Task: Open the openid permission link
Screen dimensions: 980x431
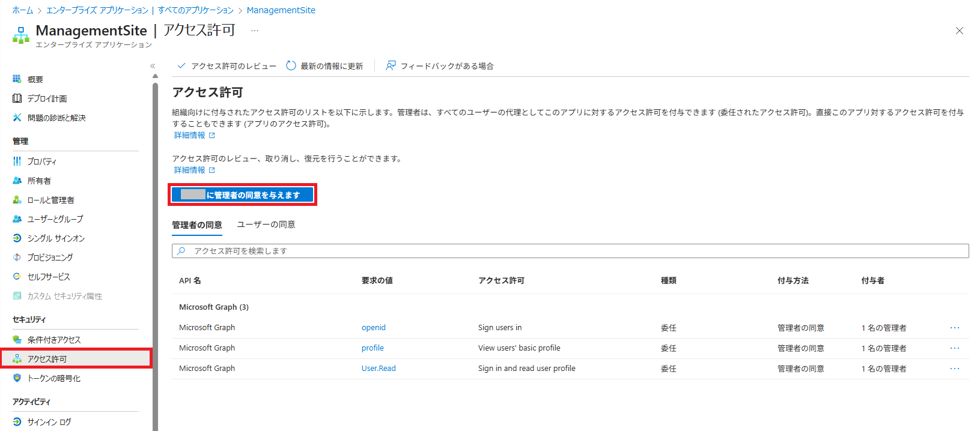Action: [x=374, y=328]
